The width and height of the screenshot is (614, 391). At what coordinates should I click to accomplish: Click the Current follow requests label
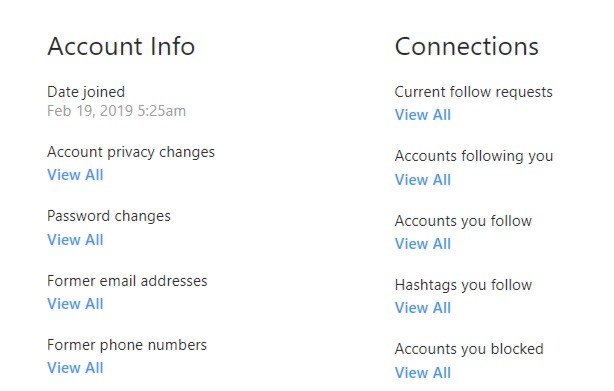473,92
